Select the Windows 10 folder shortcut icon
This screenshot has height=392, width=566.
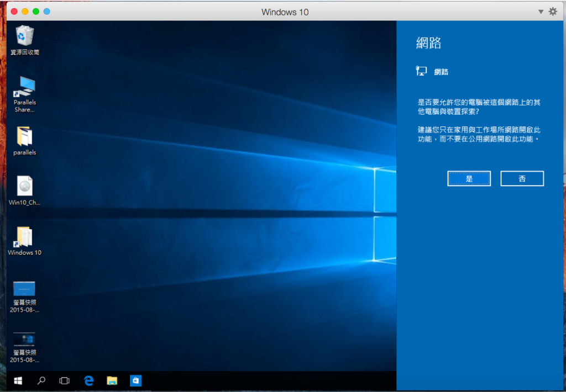tap(24, 236)
